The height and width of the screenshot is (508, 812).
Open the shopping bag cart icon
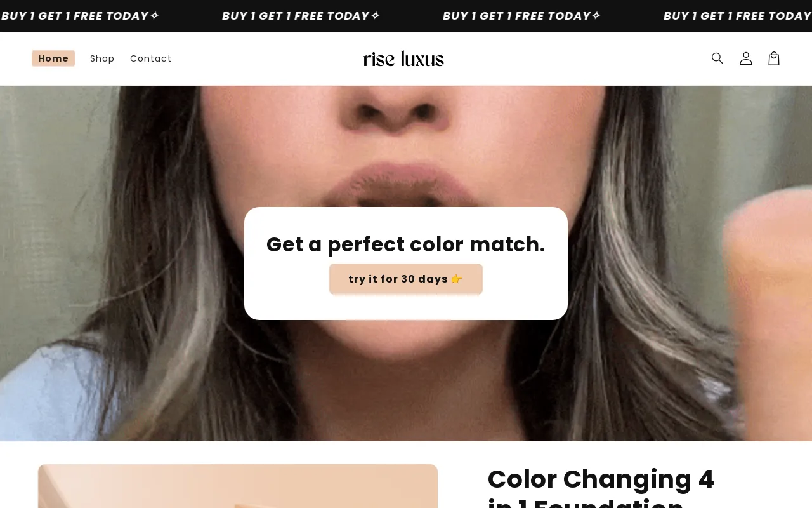[774, 58]
